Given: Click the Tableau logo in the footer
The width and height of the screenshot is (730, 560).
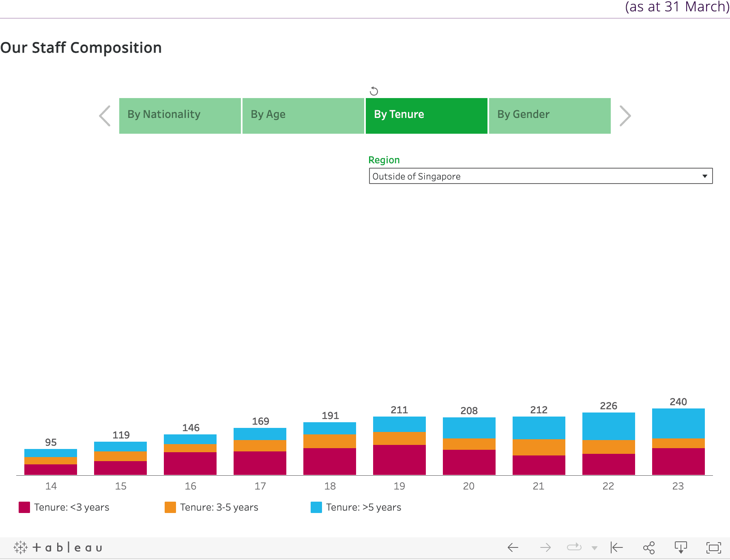Looking at the screenshot, I should (58, 548).
